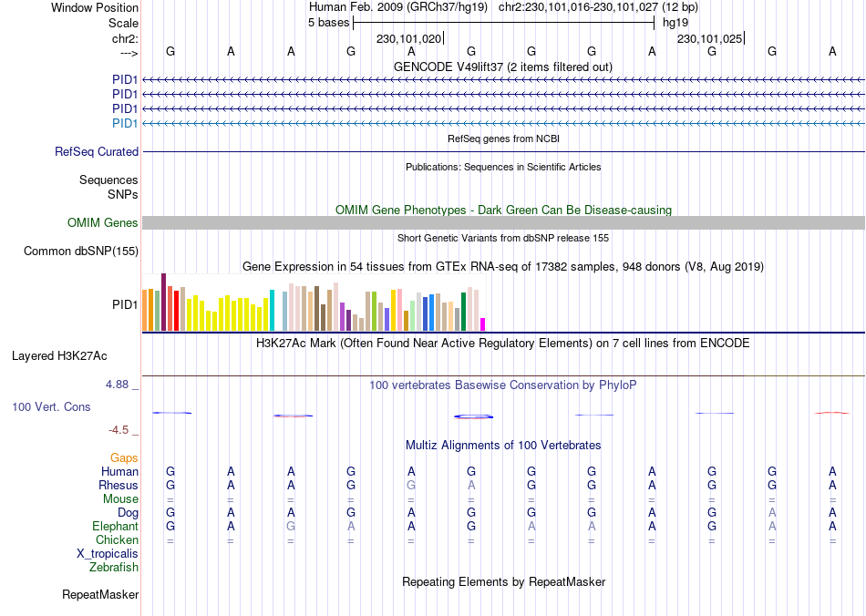Select the Chicken species label
Viewport: 866px width, 616px height.
pos(117,539)
